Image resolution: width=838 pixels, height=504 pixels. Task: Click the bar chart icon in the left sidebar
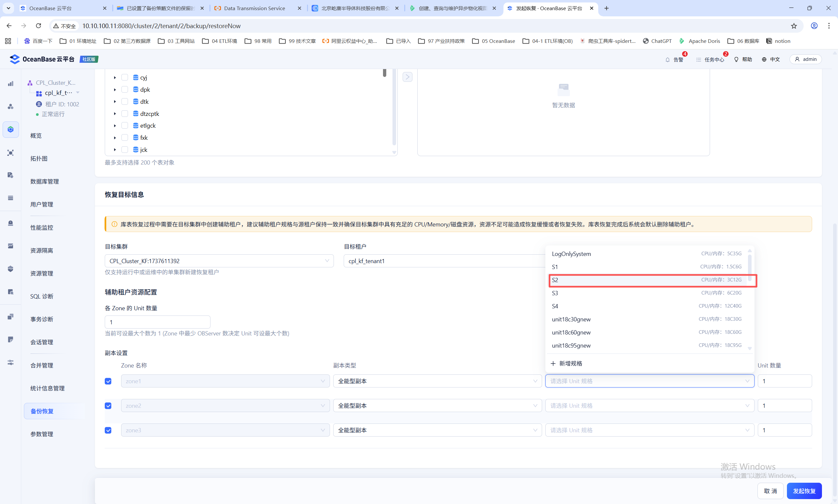[x=10, y=83]
